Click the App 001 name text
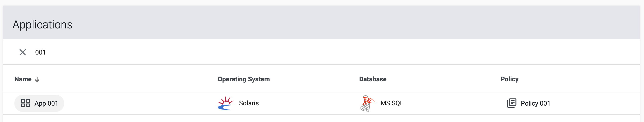644x122 pixels. (46, 103)
